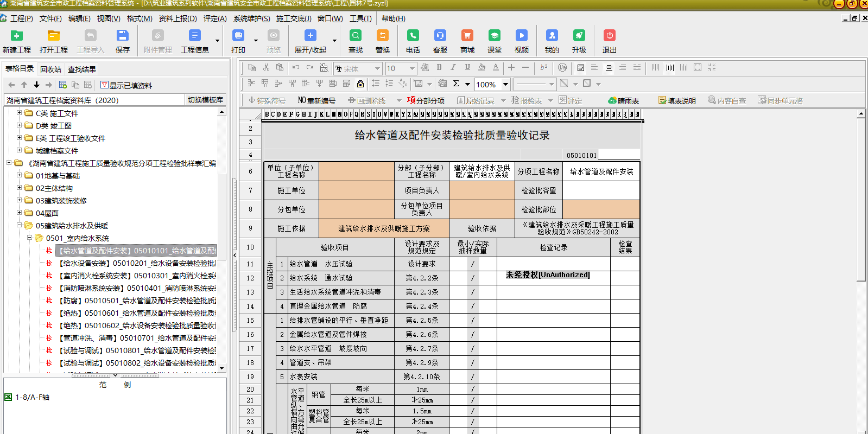
Task: Click the 帮助(H) menu
Action: (393, 18)
